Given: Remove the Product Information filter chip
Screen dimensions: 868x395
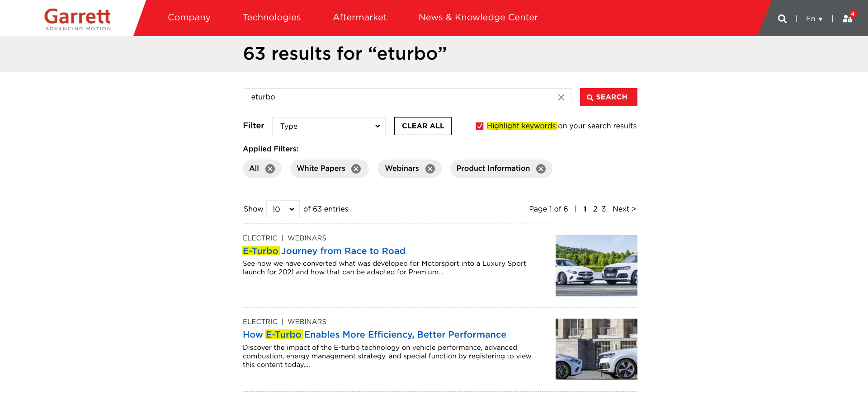Looking at the screenshot, I should click(541, 169).
